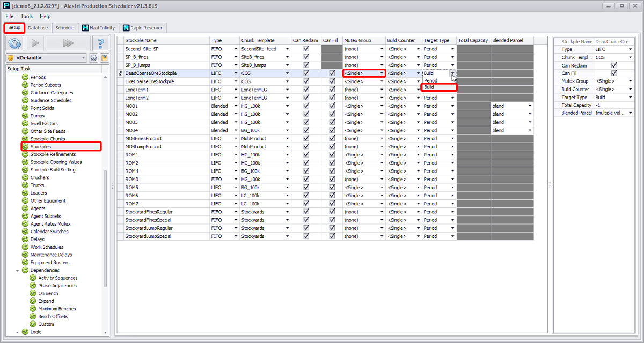
Task: Open Mutex Group dropdown for DeadCoarseOreStockpile
Action: tap(382, 73)
